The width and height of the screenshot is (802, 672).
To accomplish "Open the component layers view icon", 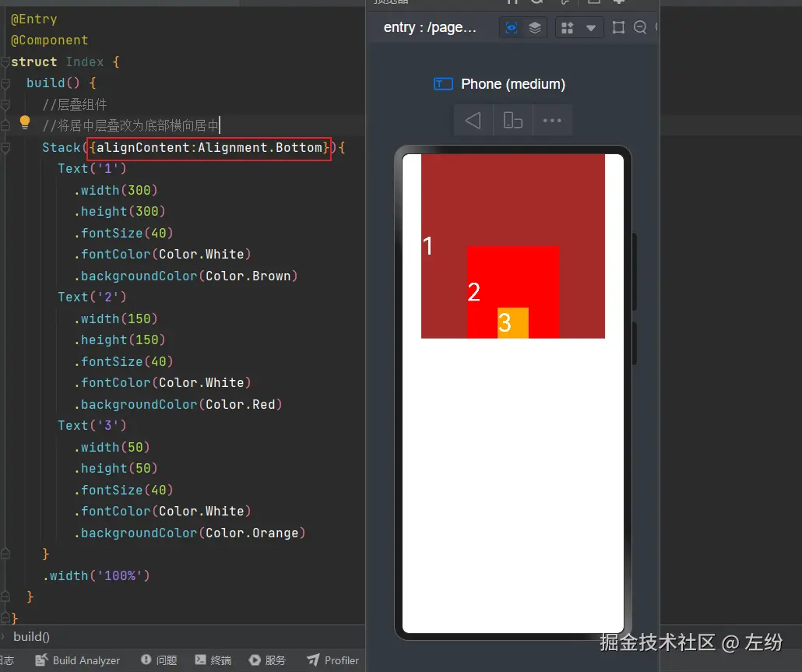I will pyautogui.click(x=534, y=27).
